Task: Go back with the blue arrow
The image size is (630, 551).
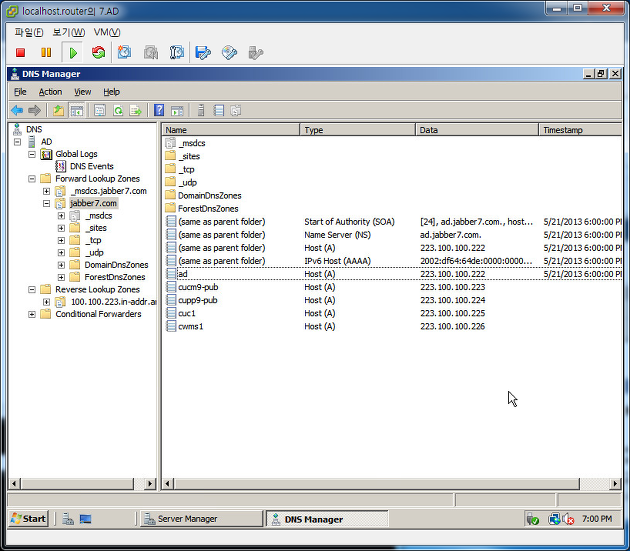Action: pyautogui.click(x=17, y=110)
